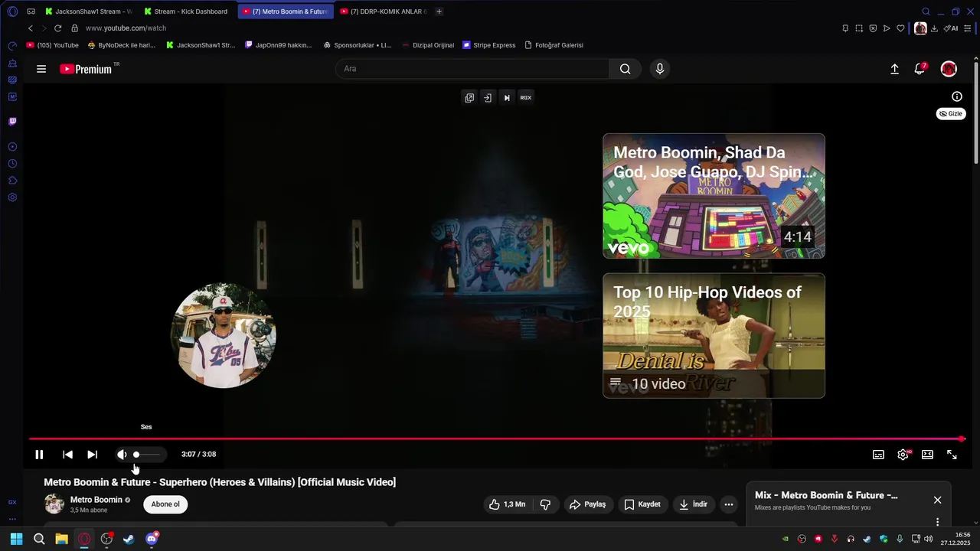Open the 'Top 10 Hip-Hop Videos of 2025' playlist
Screen dimensions: 980x551
714,336
